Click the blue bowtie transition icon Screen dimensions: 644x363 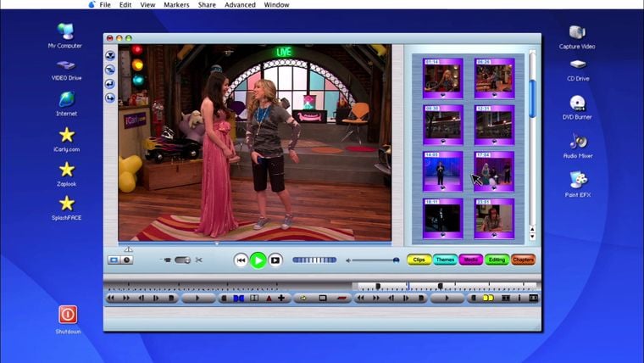point(239,298)
